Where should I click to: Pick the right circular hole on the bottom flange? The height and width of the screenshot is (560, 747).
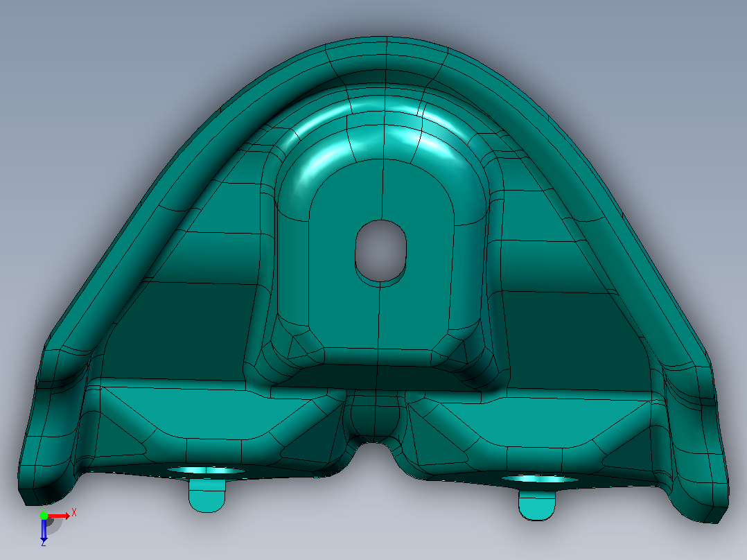pos(541,479)
